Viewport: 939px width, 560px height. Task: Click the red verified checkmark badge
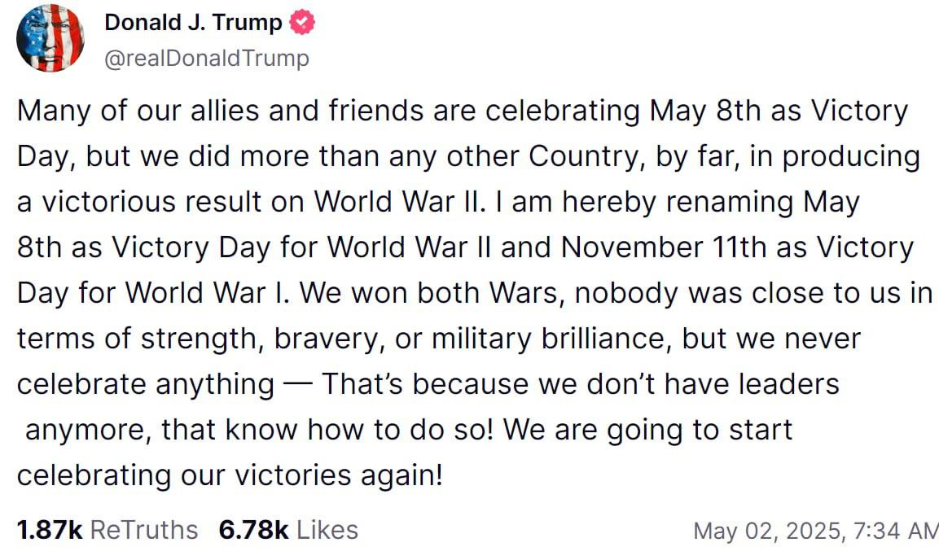click(x=302, y=23)
